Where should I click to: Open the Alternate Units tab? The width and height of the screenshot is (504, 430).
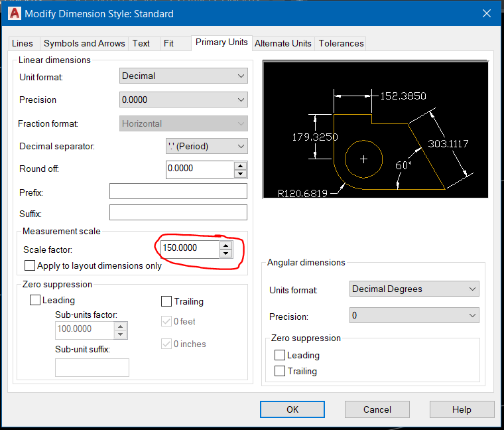(283, 43)
